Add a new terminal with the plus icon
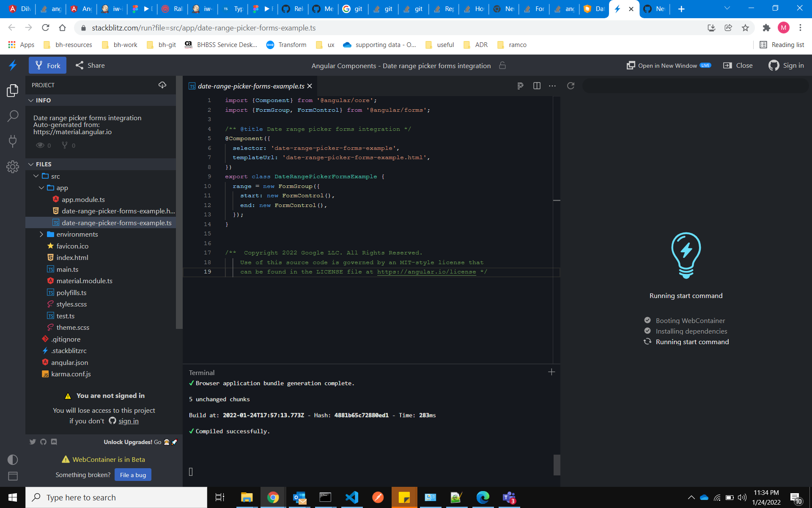Viewport: 812px width, 508px height. coord(551,372)
